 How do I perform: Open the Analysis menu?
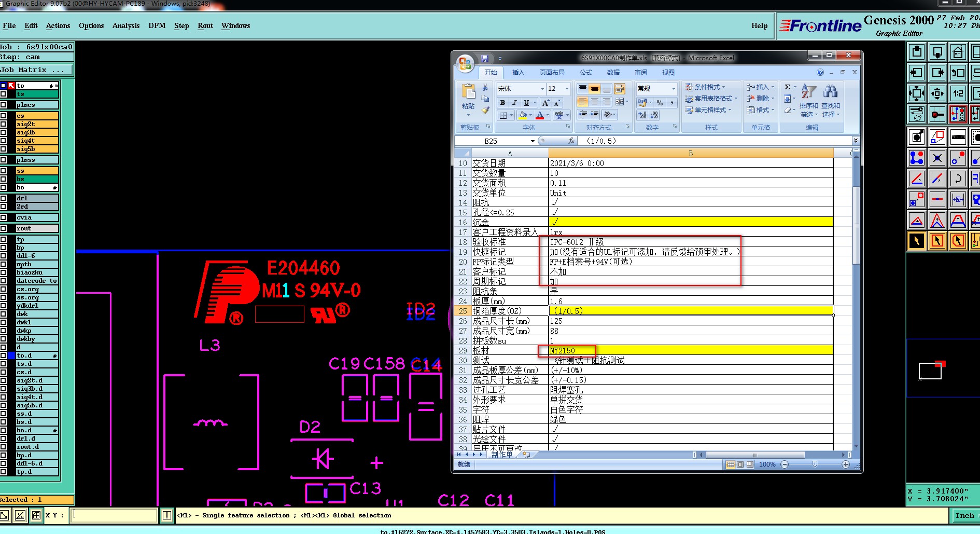[126, 25]
